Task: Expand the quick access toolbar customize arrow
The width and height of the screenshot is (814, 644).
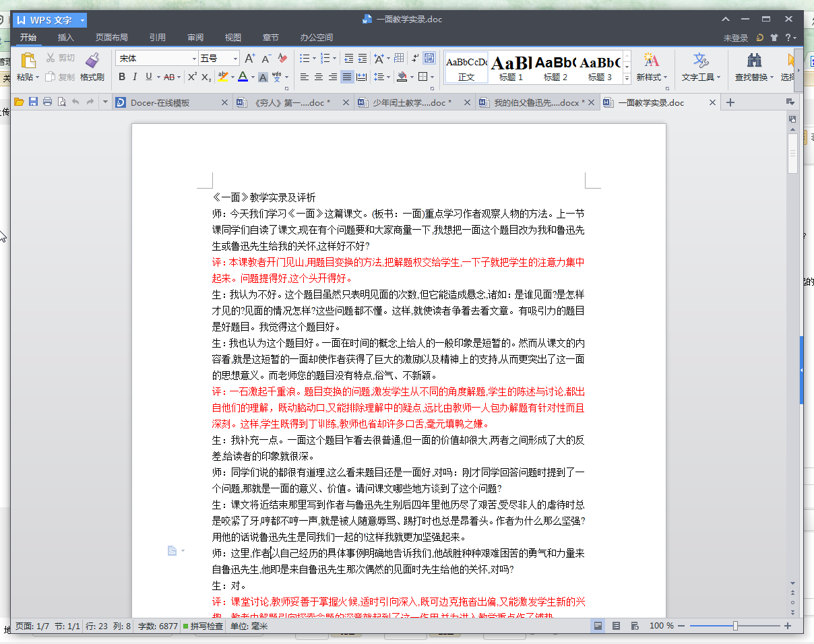Action: [x=104, y=102]
